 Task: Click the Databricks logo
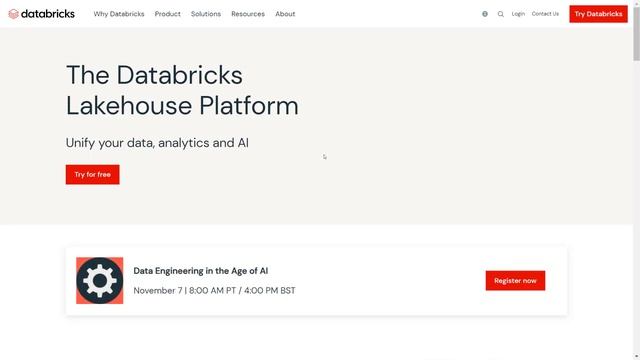coord(42,14)
